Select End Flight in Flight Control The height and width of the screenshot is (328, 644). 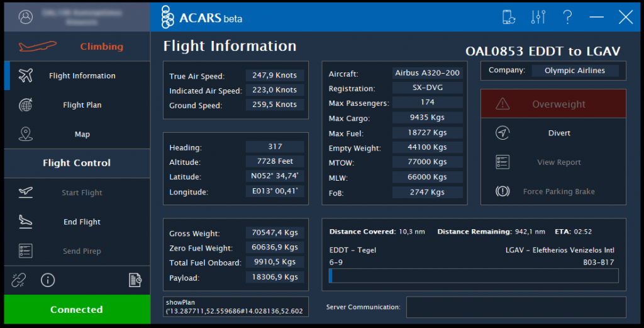[x=77, y=222]
